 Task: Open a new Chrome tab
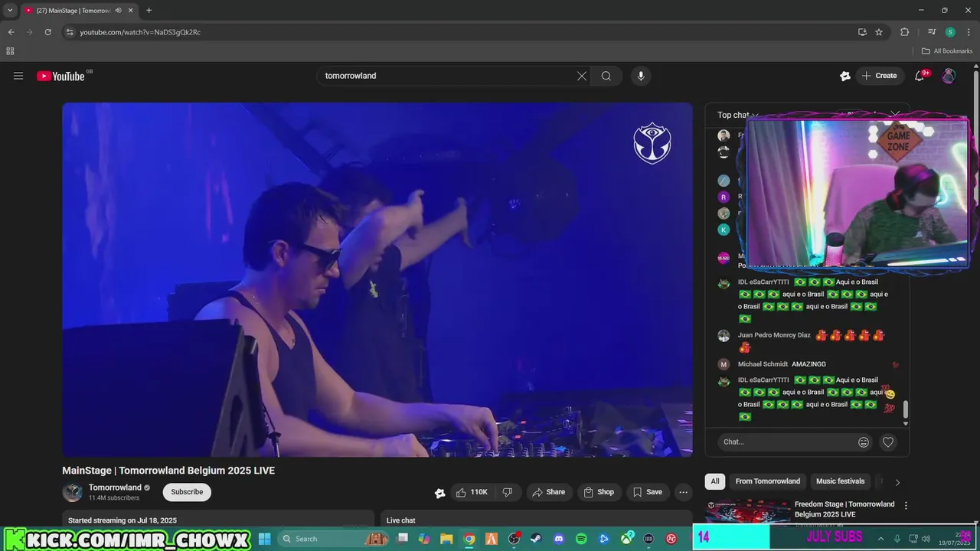point(149,11)
